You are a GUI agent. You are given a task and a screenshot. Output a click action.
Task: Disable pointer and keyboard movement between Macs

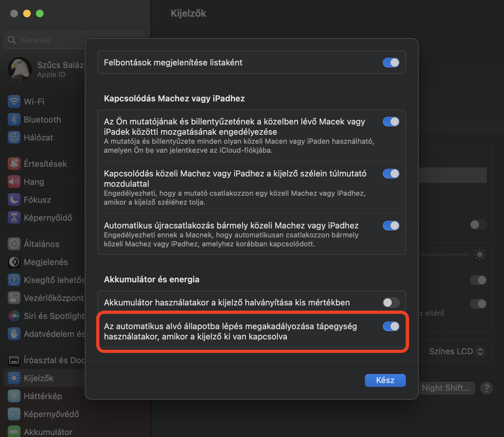391,122
